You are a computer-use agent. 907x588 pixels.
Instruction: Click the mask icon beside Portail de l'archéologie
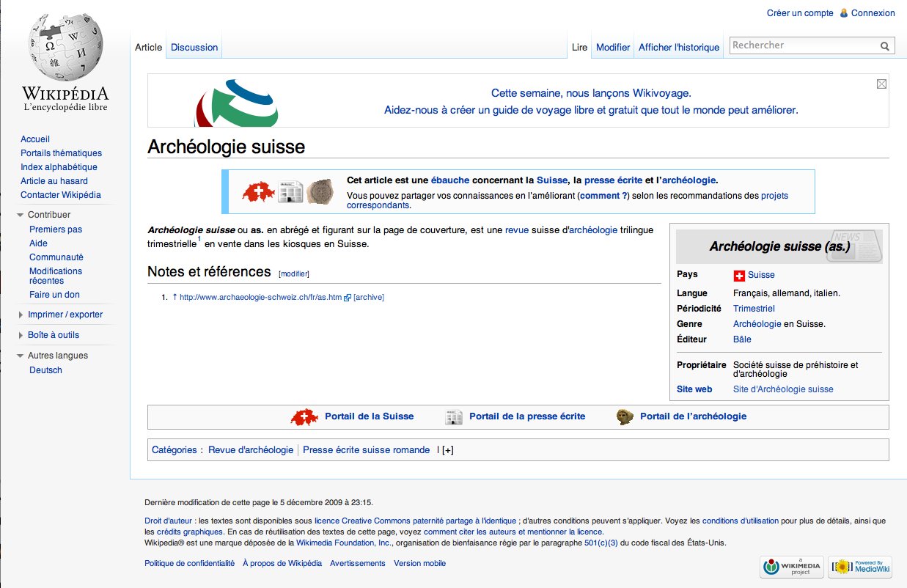click(x=625, y=417)
